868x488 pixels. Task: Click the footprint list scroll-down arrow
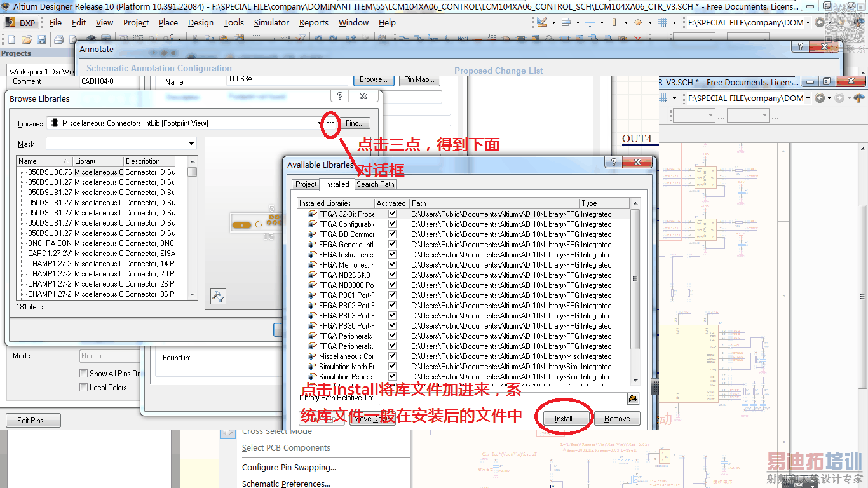coord(192,295)
